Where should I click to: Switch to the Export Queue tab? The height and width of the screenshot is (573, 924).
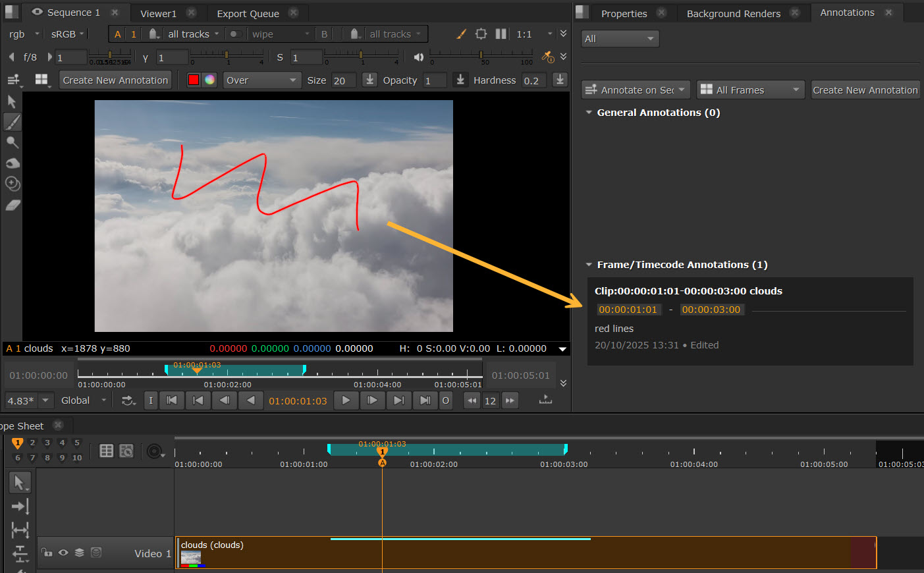tap(248, 13)
